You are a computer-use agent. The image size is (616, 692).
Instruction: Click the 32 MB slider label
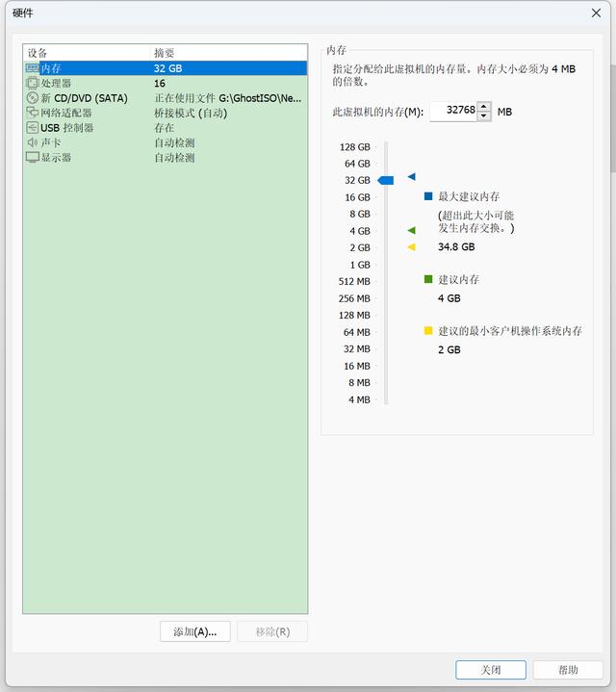[x=356, y=349]
